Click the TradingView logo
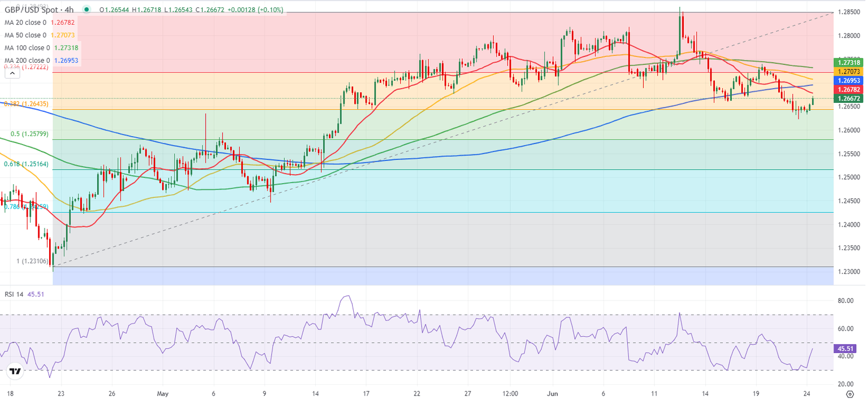Screen dimensions: 868x400 coord(15,372)
